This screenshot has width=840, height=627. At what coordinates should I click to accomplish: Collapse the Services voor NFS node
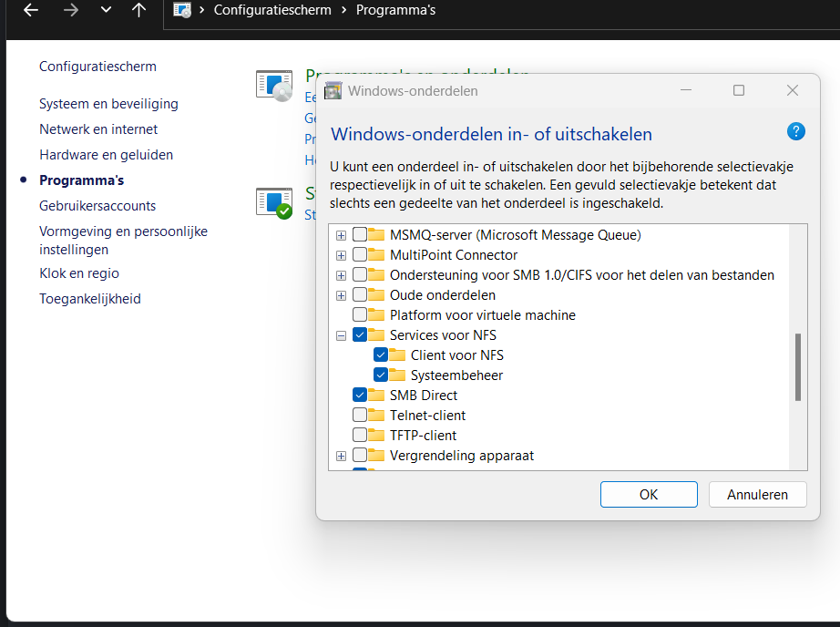point(342,336)
